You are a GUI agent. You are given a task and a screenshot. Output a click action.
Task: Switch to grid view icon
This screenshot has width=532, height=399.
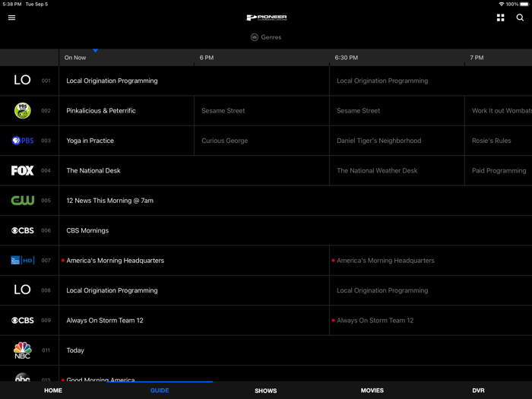500,17
